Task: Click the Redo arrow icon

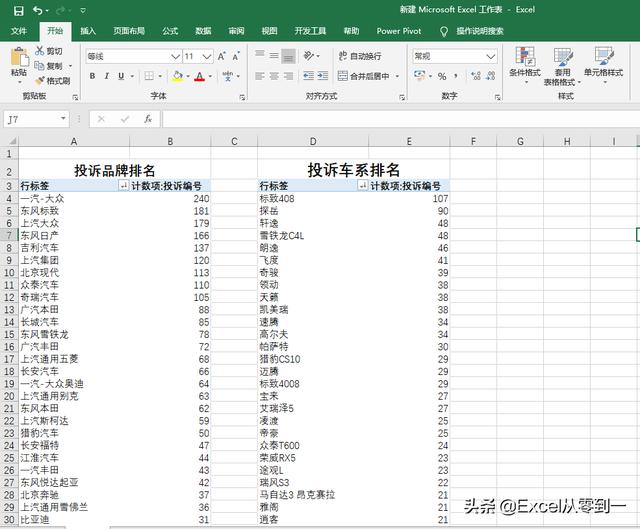Action: [61, 10]
